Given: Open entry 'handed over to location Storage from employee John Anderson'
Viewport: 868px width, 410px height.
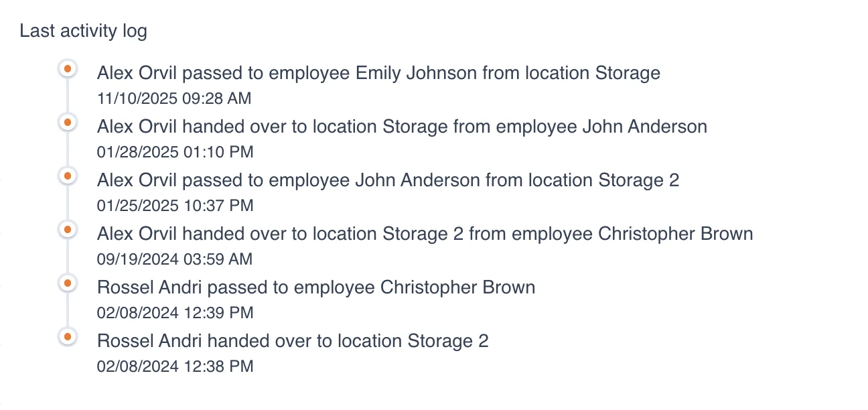Looking at the screenshot, I should point(403,127).
